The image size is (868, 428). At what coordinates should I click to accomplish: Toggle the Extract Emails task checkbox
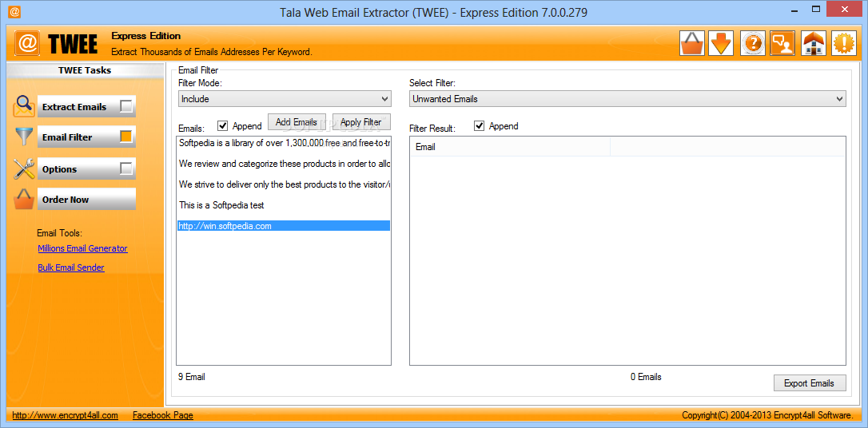coord(126,106)
